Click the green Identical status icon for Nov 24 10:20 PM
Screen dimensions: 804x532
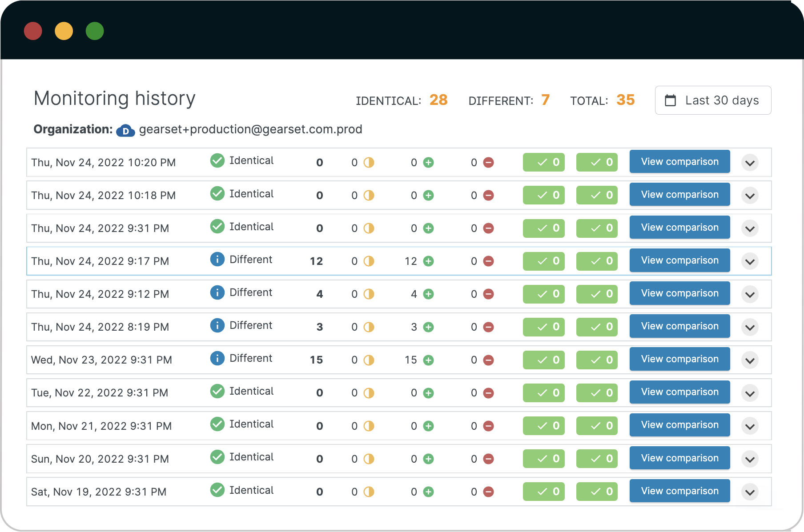point(217,161)
